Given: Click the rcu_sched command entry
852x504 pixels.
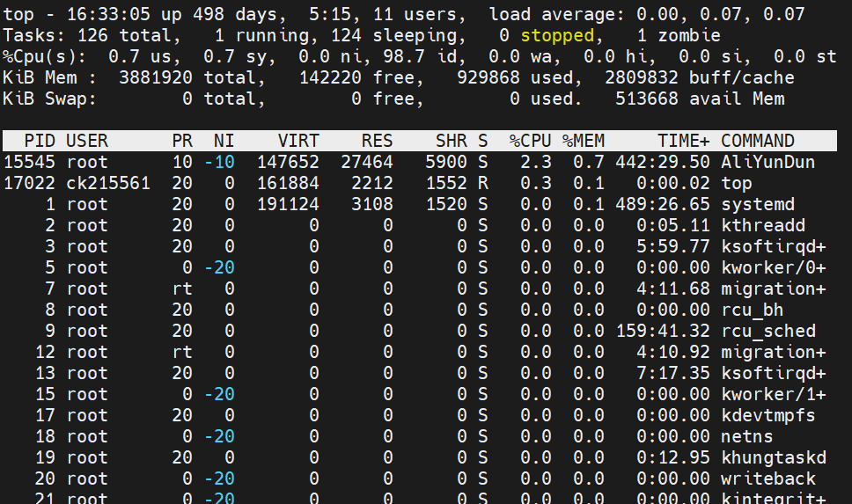Looking at the screenshot, I should [768, 331].
